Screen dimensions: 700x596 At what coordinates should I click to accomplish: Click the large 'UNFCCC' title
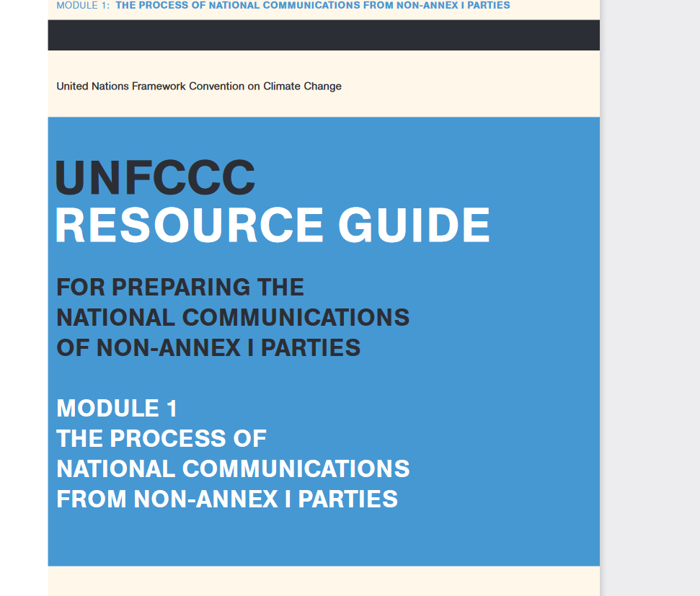[x=155, y=177]
